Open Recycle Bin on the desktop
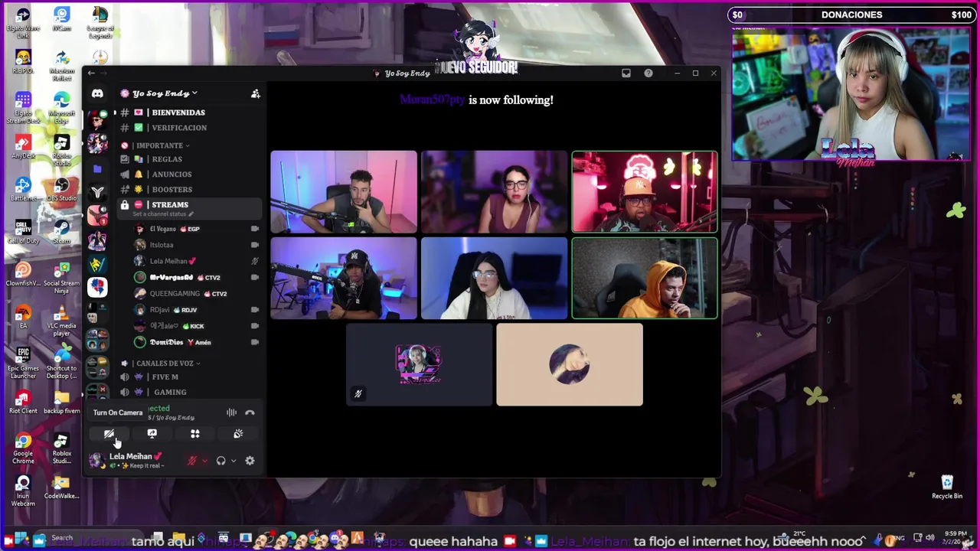The width and height of the screenshot is (980, 551). [947, 487]
